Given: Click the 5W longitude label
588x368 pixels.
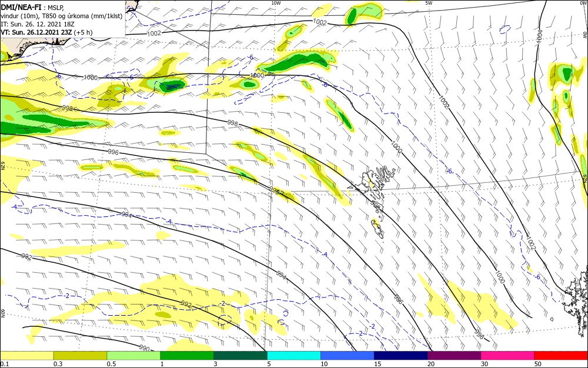Looking at the screenshot, I should 429,3.
